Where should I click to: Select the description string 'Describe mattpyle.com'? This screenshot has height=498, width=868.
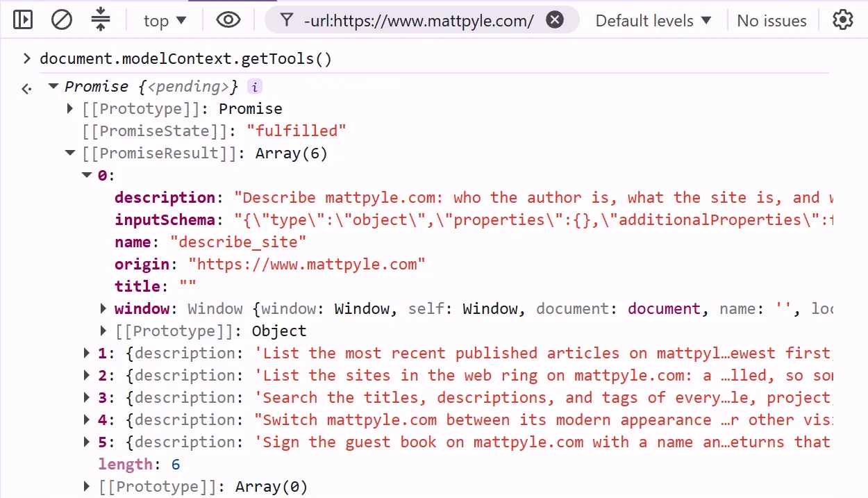[x=534, y=198]
